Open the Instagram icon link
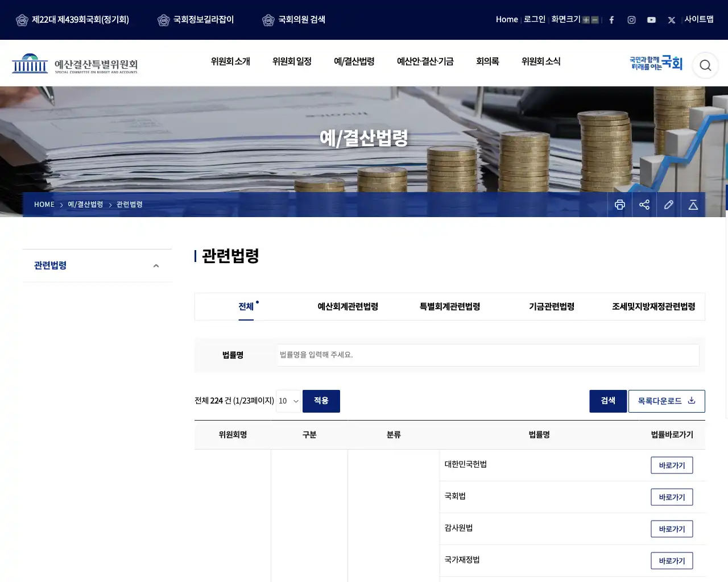728x582 pixels. point(631,20)
